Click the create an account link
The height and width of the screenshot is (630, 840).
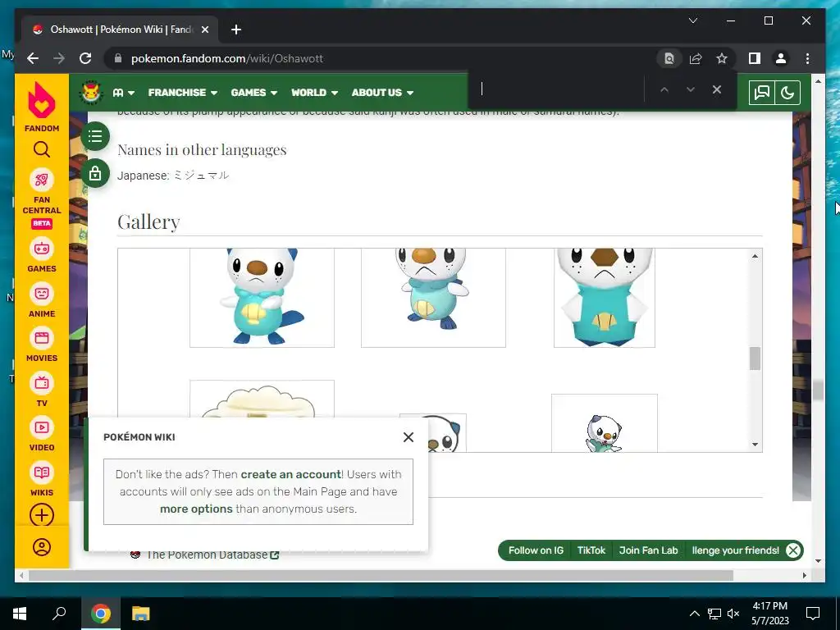coord(291,474)
